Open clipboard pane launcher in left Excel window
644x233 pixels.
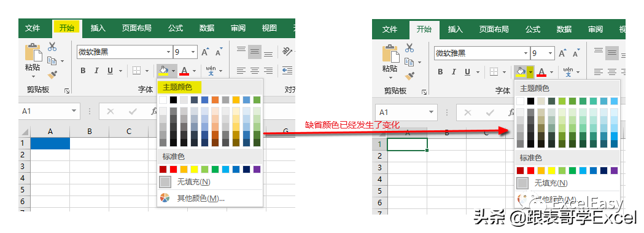tap(68, 91)
